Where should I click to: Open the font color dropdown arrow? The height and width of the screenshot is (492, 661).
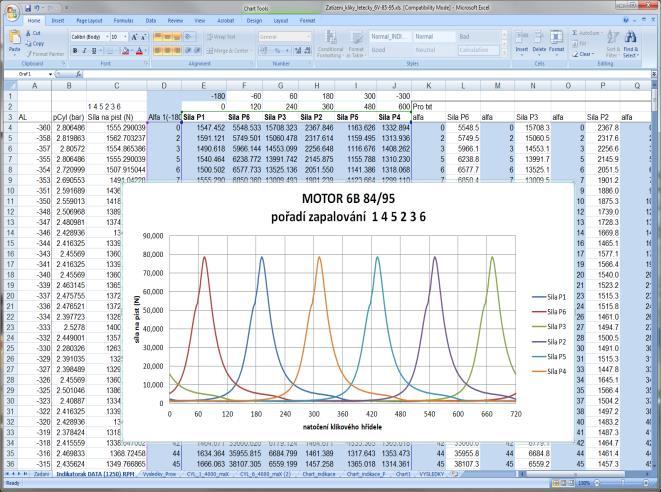[x=145, y=51]
